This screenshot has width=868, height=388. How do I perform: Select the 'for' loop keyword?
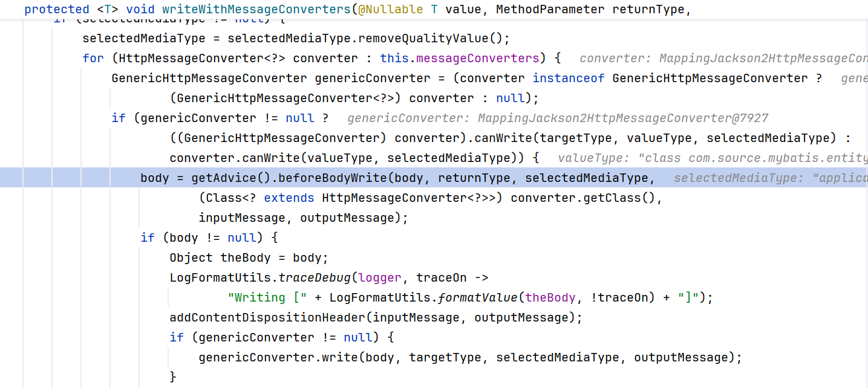click(93, 58)
